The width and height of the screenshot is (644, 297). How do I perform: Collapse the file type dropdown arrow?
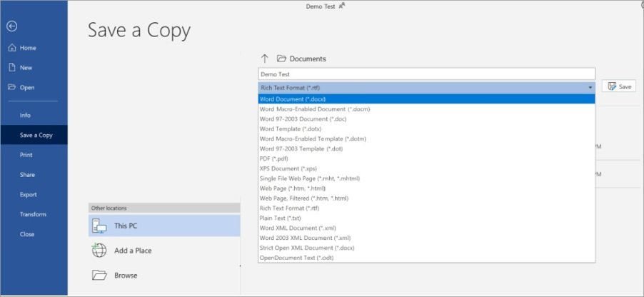pos(590,87)
